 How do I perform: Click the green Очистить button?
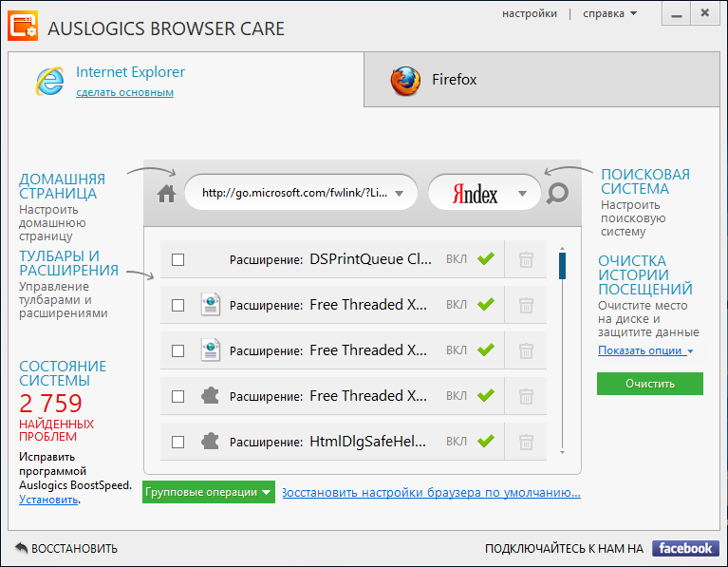pyautogui.click(x=649, y=384)
